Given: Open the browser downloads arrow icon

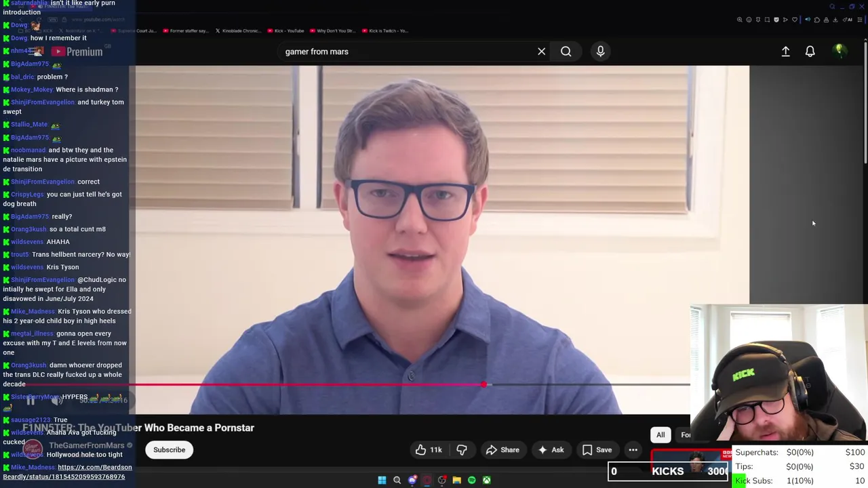Looking at the screenshot, I should [835, 20].
